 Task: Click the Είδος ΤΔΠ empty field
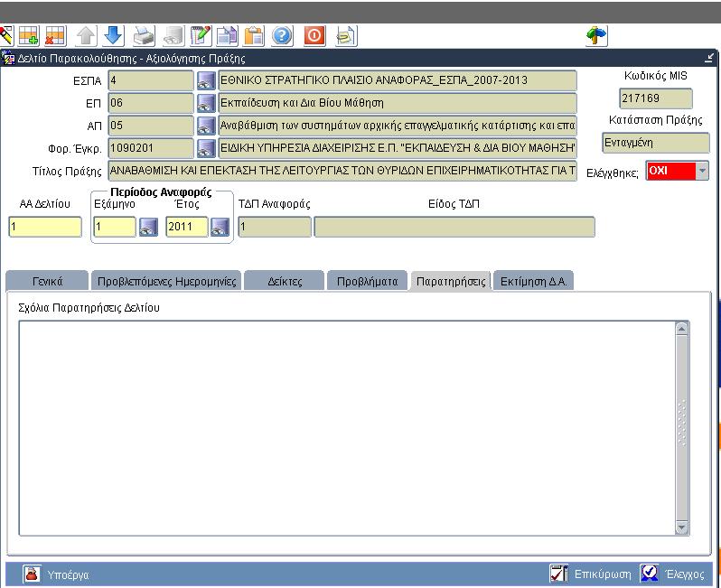pos(454,227)
